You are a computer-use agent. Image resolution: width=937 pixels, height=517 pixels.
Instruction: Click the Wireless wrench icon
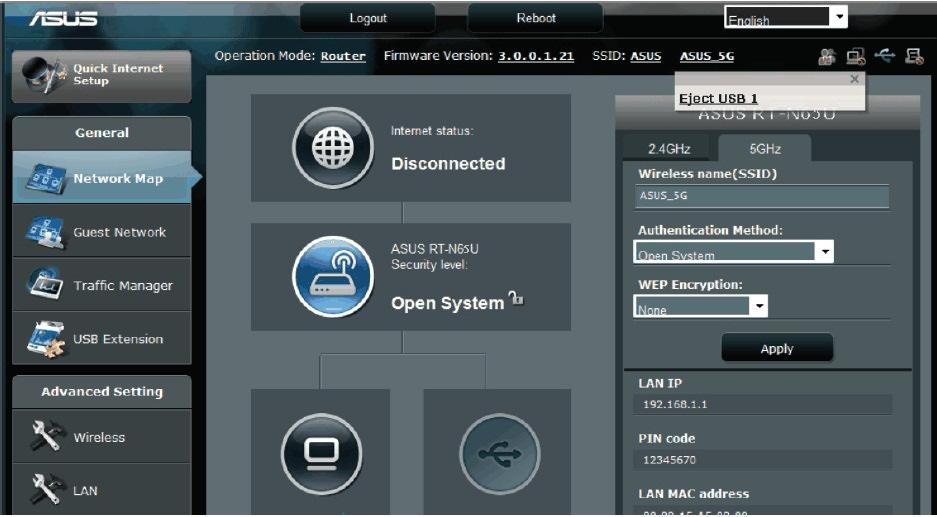pyautogui.click(x=46, y=436)
